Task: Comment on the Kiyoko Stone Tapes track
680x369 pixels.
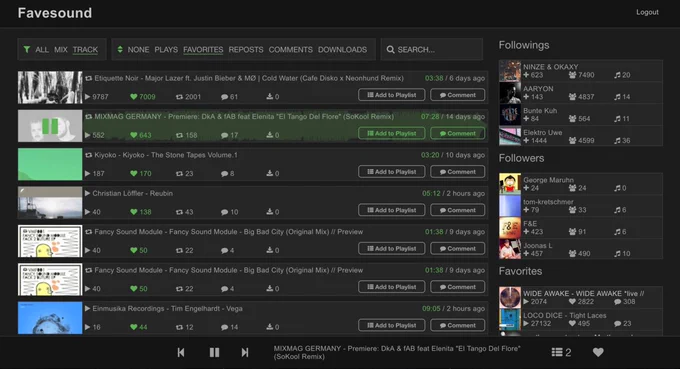Action: point(458,172)
